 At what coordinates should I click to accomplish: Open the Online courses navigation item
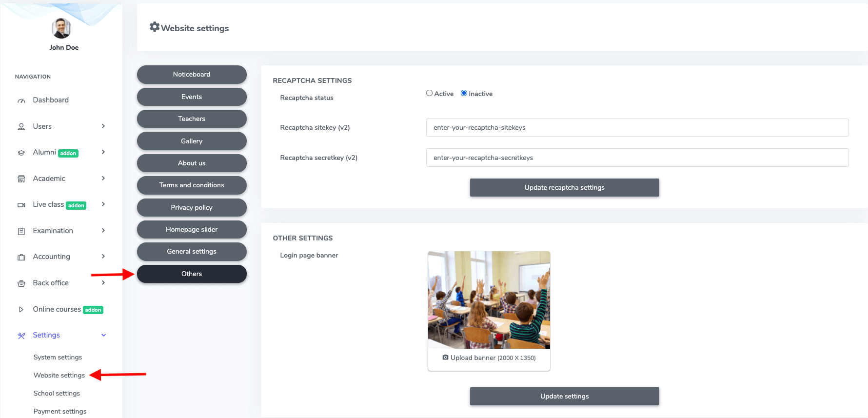[x=57, y=309]
